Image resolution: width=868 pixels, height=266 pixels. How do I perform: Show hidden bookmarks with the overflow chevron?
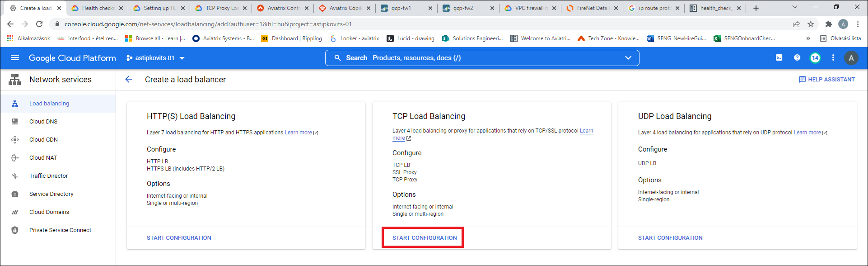coord(808,38)
